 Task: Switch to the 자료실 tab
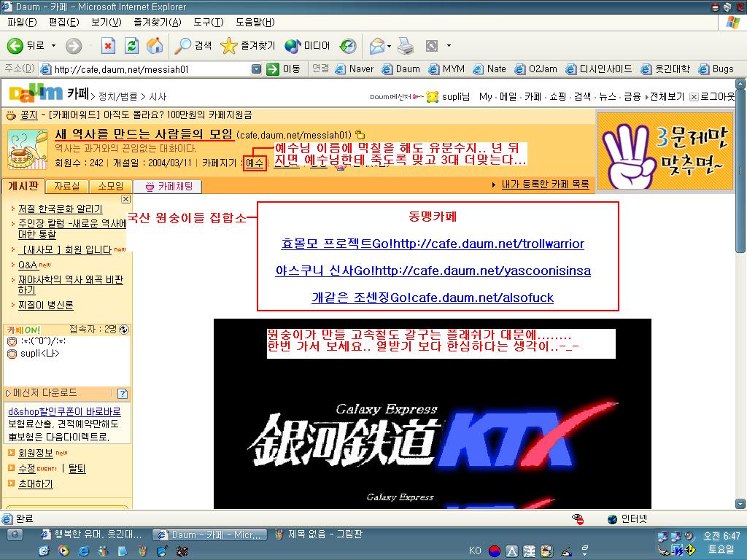(x=66, y=186)
